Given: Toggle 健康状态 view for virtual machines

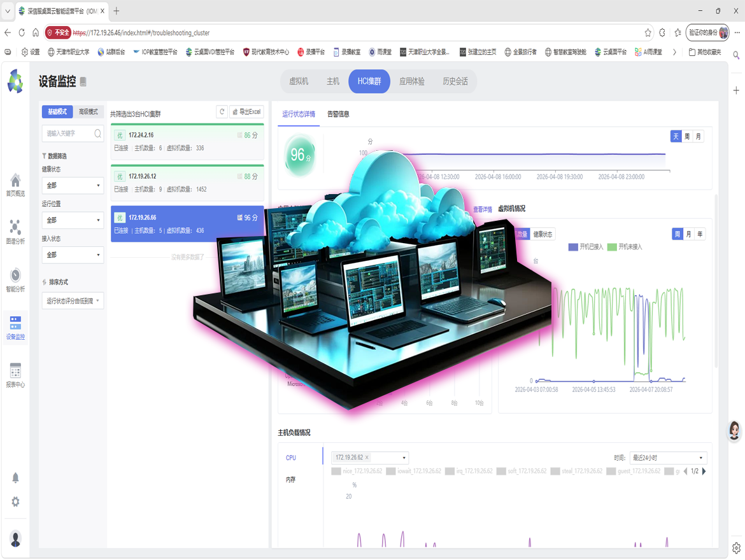Looking at the screenshot, I should (543, 234).
